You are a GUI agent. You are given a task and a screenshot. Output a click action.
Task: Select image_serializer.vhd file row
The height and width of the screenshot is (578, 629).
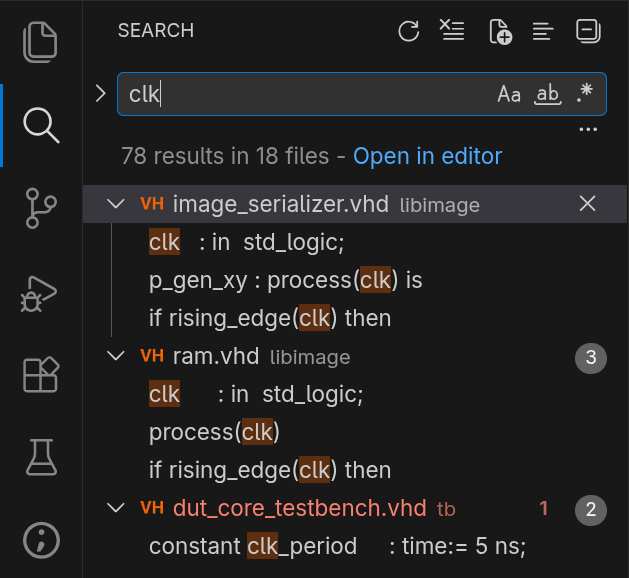[x=355, y=204]
